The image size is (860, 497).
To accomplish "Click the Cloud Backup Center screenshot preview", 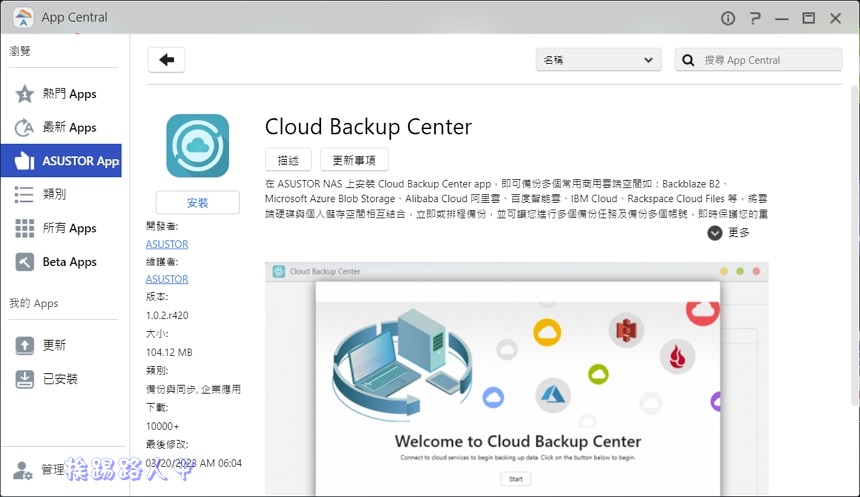I will 517,379.
